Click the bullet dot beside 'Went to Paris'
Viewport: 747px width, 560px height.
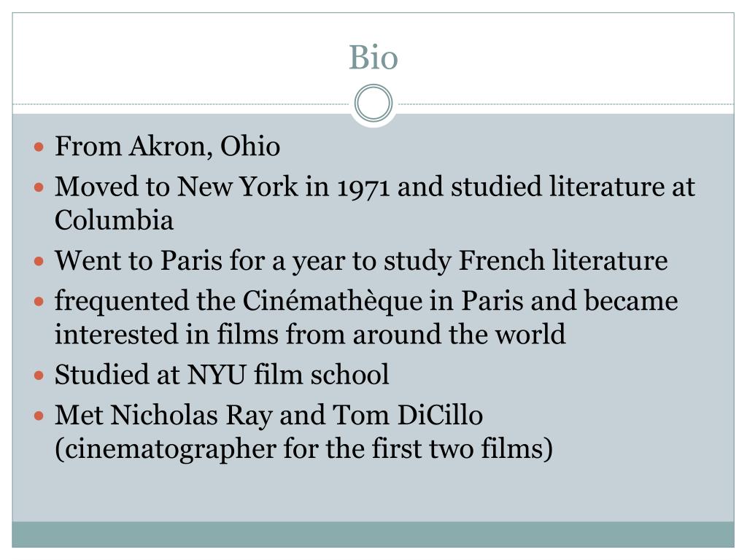[x=39, y=262]
